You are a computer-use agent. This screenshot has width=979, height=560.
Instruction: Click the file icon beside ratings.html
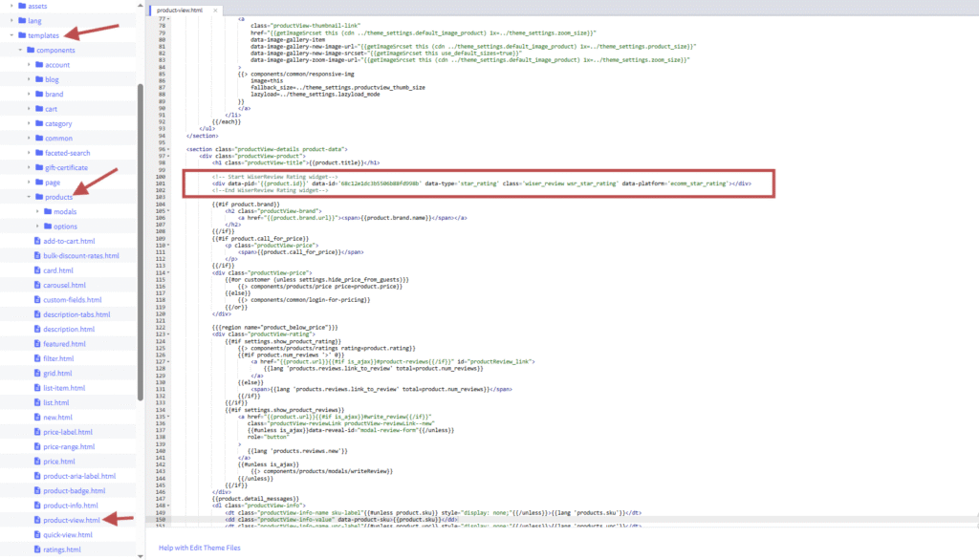click(x=38, y=549)
